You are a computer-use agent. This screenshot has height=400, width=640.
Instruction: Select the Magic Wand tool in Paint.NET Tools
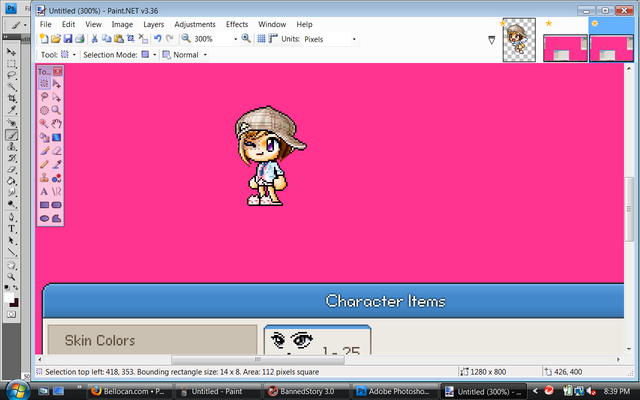44,124
